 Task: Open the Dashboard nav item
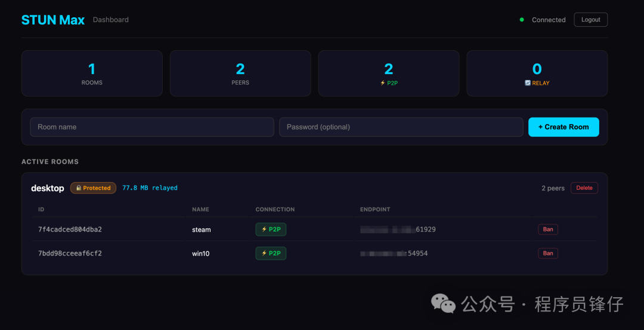tap(110, 20)
